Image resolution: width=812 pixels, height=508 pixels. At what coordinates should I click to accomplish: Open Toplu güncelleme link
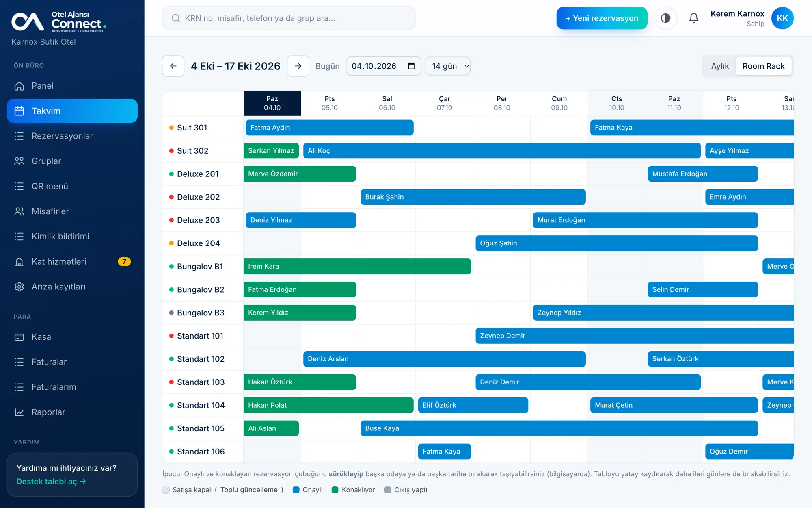click(x=249, y=490)
